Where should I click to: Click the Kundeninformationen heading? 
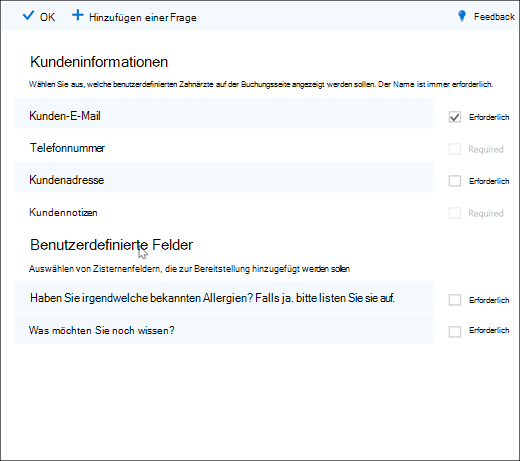point(99,62)
